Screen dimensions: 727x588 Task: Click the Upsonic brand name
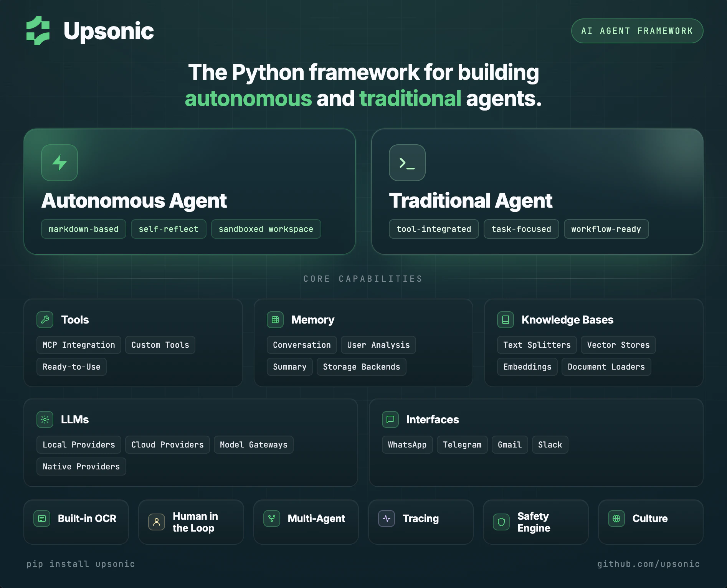[109, 31]
